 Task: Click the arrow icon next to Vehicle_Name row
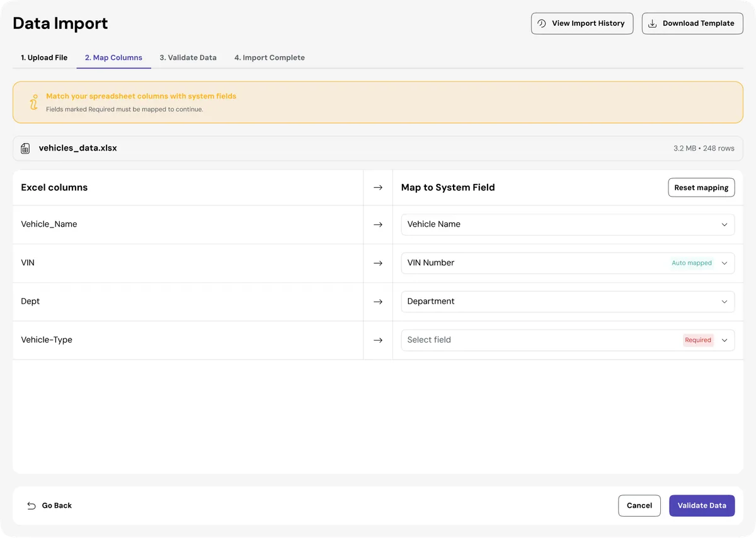[378, 224]
